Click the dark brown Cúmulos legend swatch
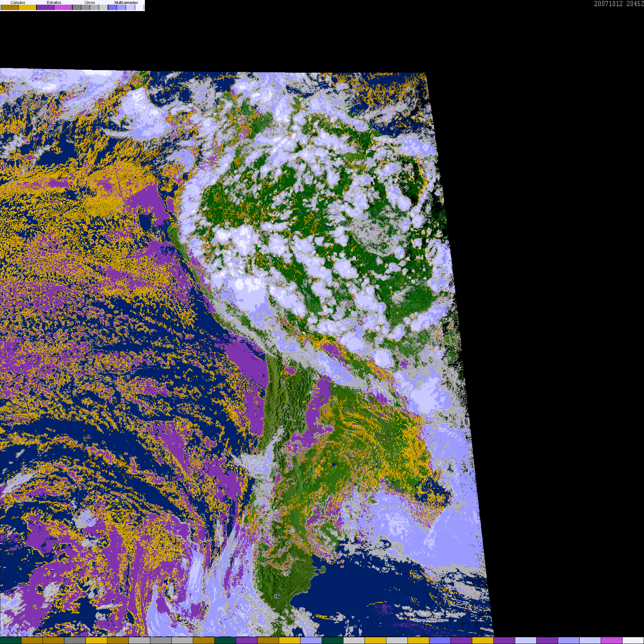644x644 pixels. (10, 7)
